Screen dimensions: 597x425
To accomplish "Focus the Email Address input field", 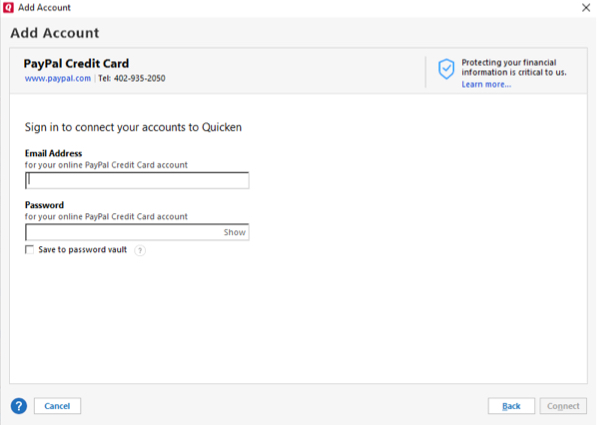I will coord(137,181).
